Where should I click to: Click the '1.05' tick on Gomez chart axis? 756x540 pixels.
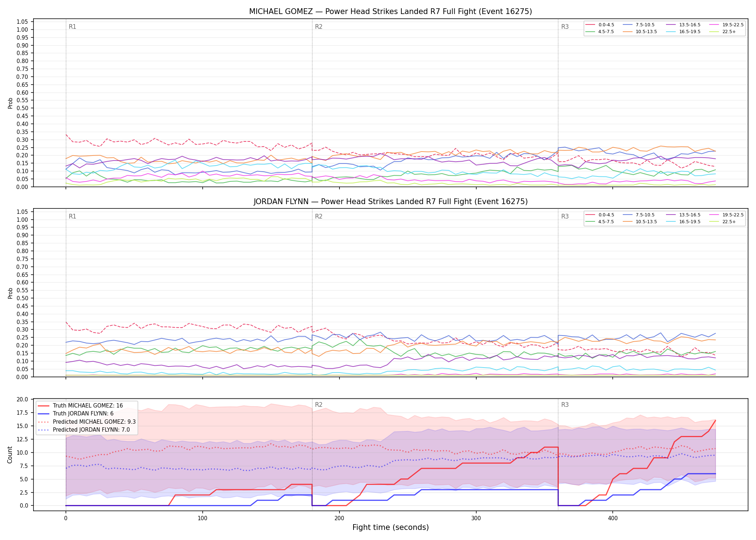pos(22,22)
